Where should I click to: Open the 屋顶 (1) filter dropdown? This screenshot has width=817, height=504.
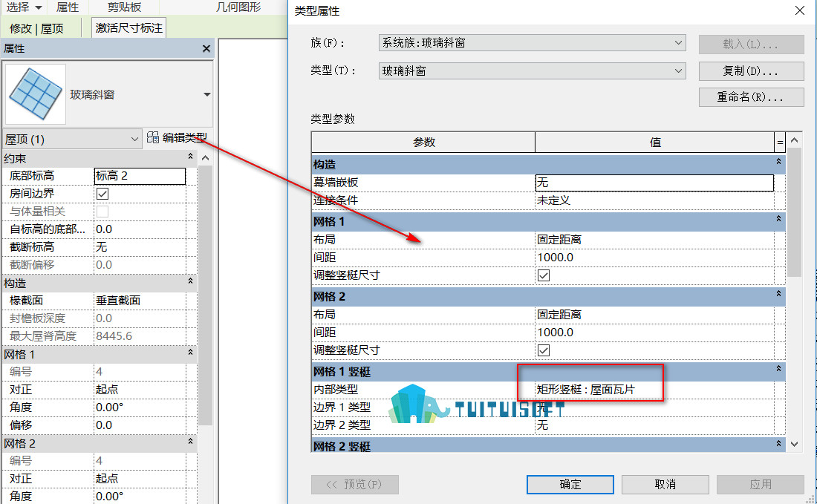73,139
